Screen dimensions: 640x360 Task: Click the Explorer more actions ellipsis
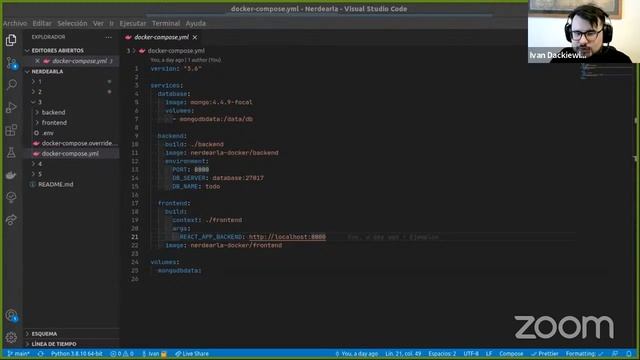click(108, 37)
